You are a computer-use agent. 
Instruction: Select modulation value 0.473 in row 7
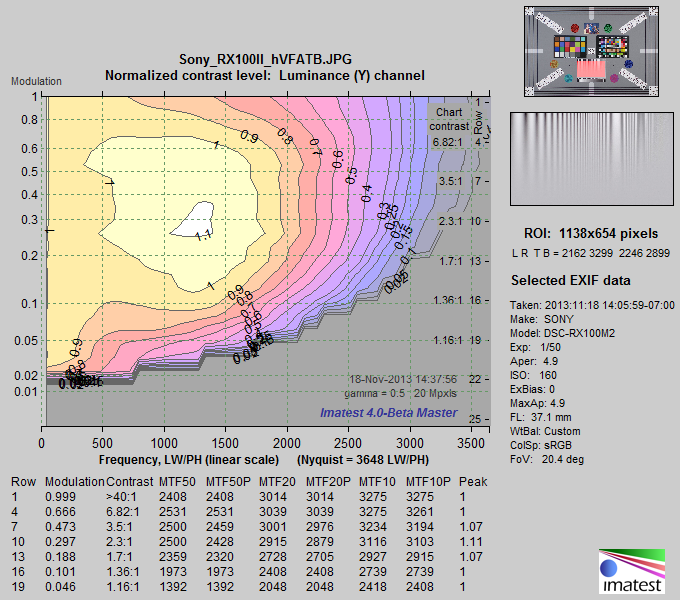(60, 527)
